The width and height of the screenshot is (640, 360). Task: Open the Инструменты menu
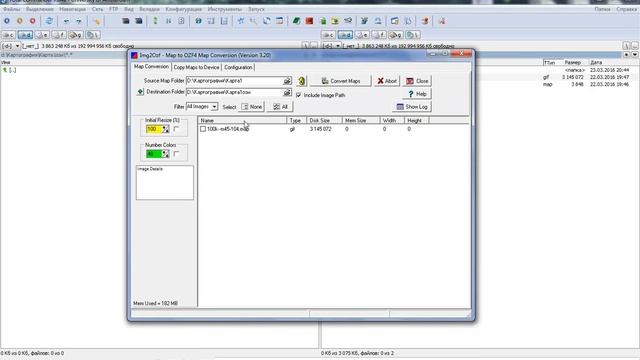pos(225,9)
